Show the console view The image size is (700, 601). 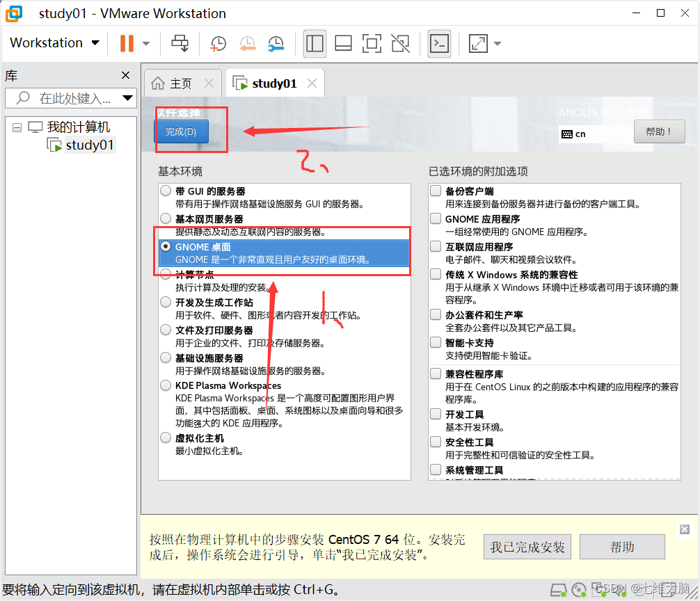(x=439, y=43)
